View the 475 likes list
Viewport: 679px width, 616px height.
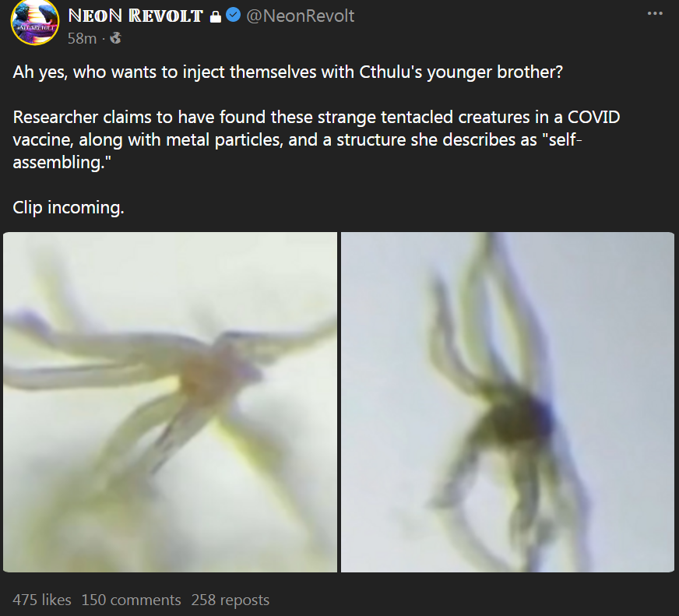[42, 600]
